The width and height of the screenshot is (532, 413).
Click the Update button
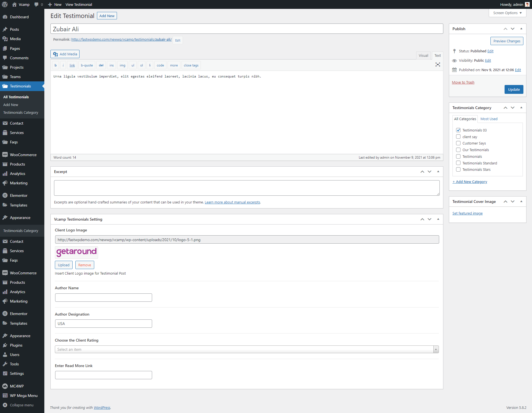coord(514,89)
